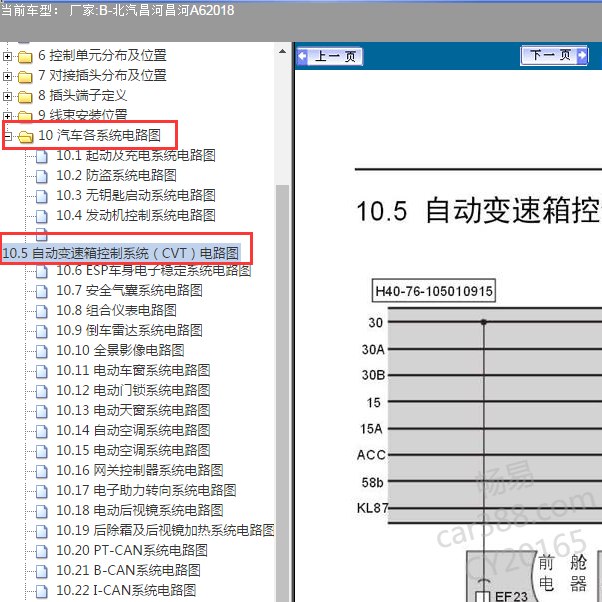Open 10.3 无钥匙启动系统电路图
602x602 pixels.
(136, 195)
